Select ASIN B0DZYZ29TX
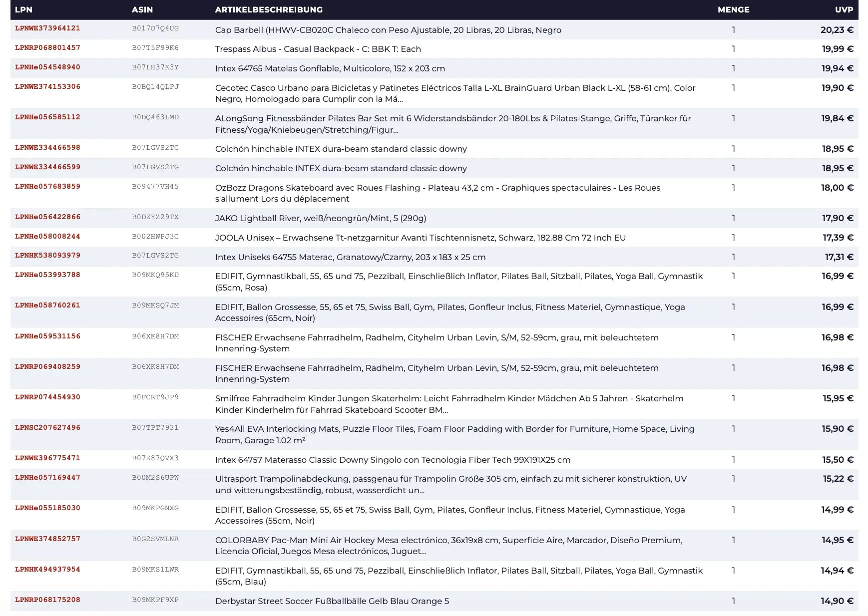 [x=155, y=217]
